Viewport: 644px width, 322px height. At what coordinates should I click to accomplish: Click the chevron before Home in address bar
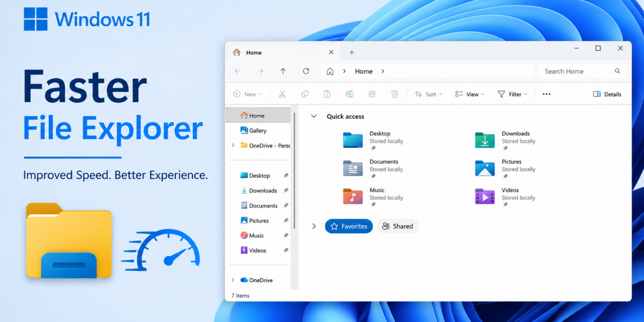345,71
